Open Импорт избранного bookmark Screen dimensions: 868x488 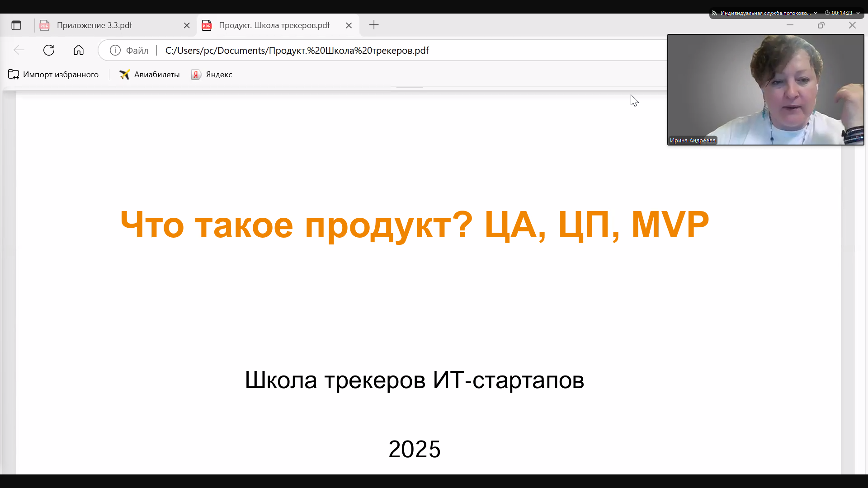pyautogui.click(x=53, y=75)
